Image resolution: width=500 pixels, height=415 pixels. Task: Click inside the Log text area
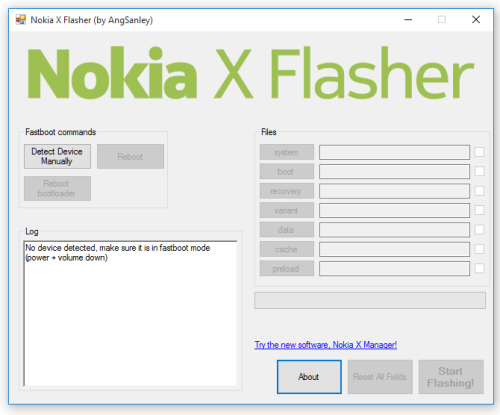pyautogui.click(x=130, y=314)
